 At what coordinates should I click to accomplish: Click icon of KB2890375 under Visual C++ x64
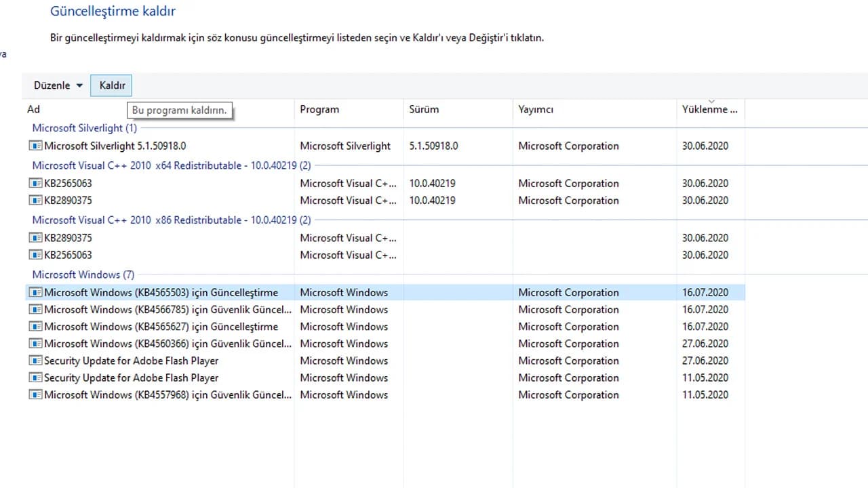[x=35, y=201]
